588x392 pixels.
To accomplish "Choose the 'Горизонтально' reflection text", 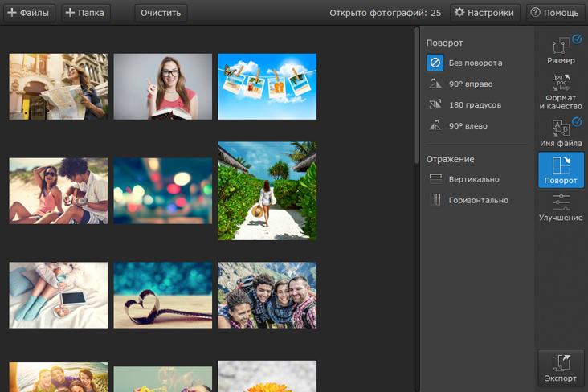I will pos(479,200).
